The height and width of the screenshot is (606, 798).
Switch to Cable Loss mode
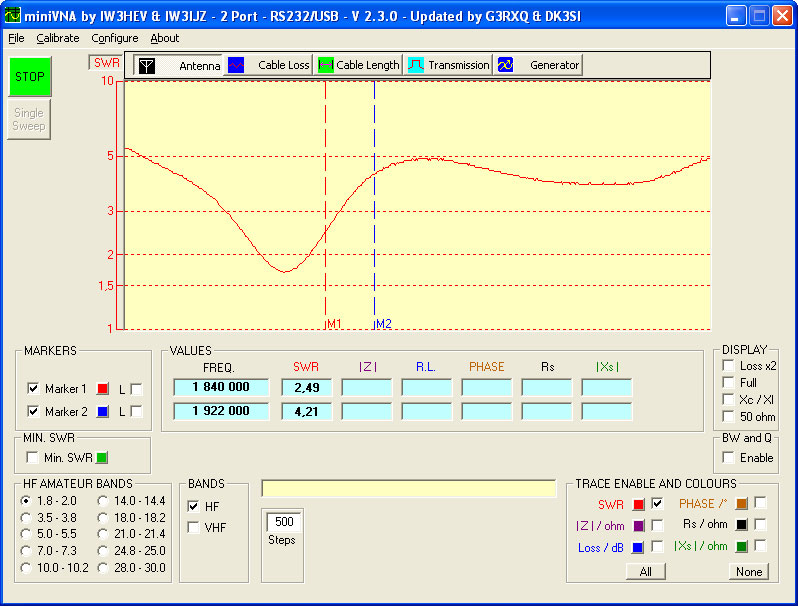(x=237, y=65)
